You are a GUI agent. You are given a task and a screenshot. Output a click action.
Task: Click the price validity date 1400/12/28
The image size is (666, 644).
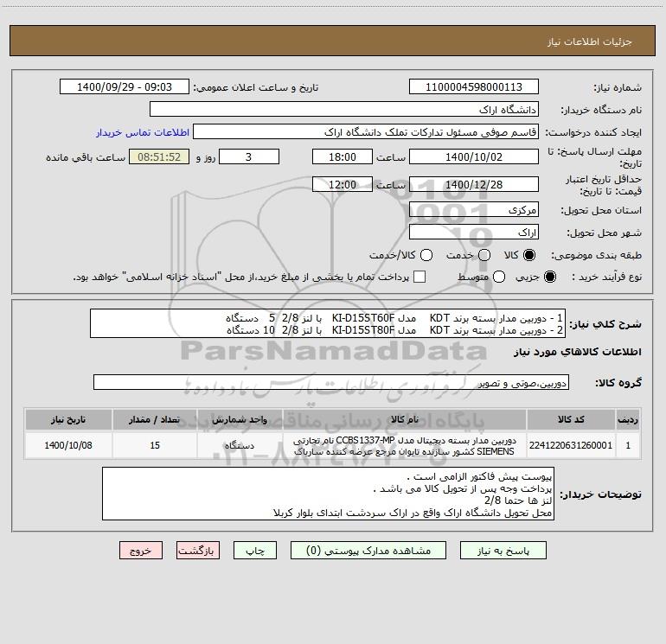474,184
